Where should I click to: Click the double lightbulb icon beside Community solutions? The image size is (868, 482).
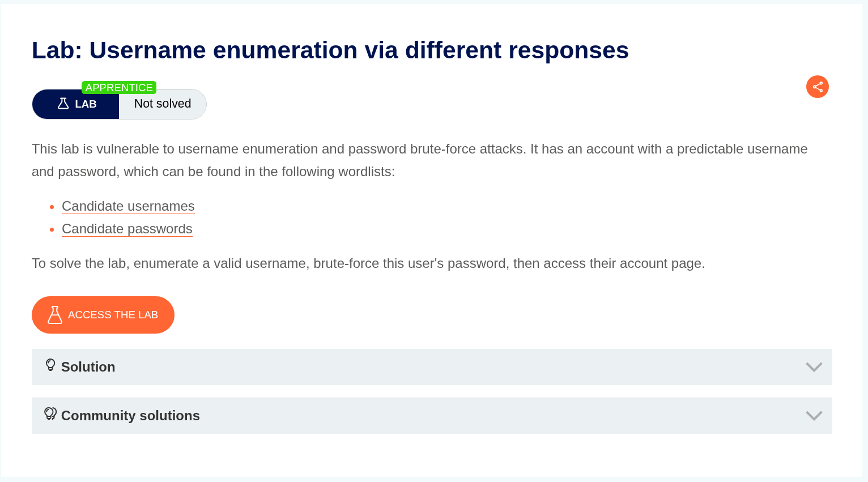coord(50,414)
